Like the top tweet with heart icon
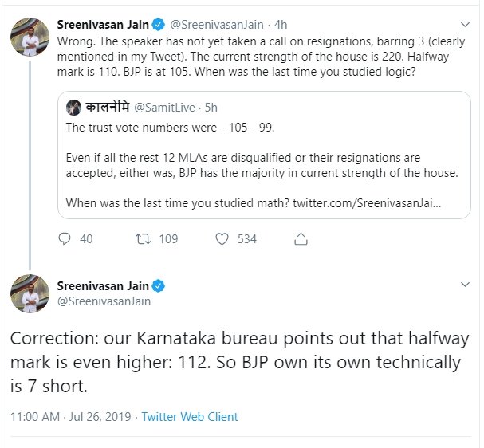This screenshot has height=448, width=484. pos(223,238)
